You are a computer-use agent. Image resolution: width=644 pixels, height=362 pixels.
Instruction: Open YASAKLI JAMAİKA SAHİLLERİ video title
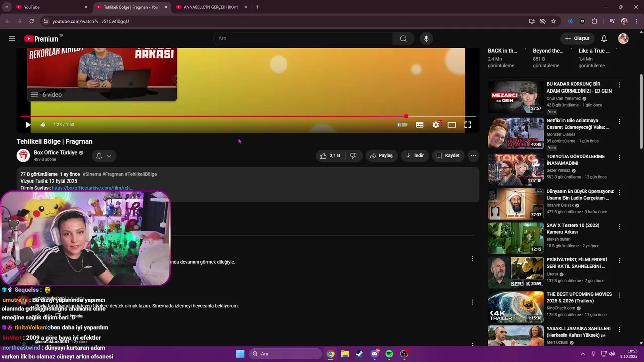tap(579, 332)
